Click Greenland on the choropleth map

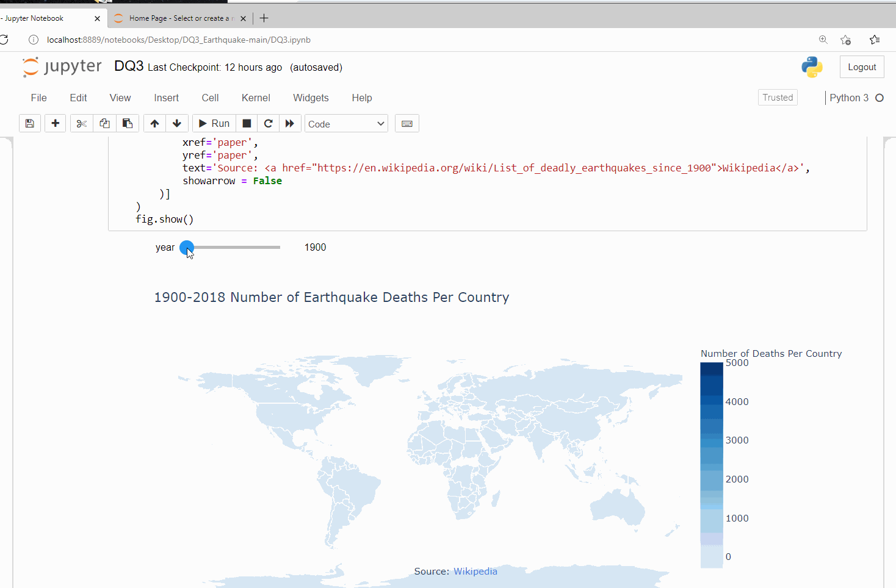tap(377, 368)
